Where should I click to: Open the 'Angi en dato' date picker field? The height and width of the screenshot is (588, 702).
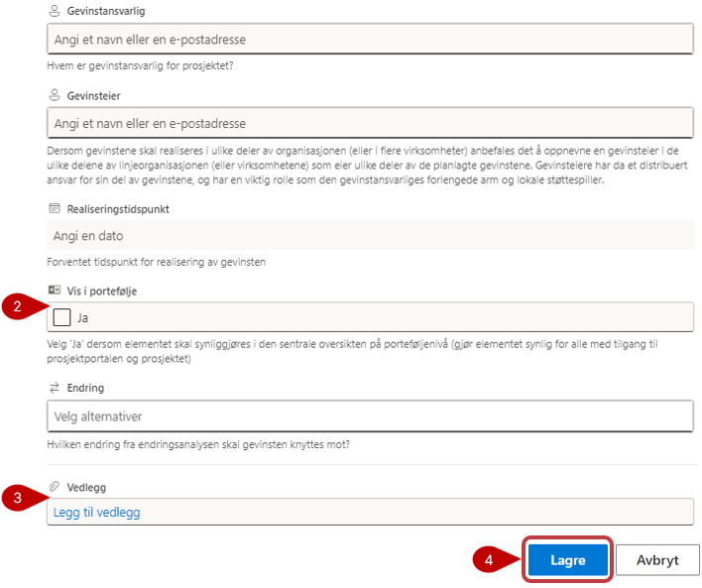click(370, 236)
